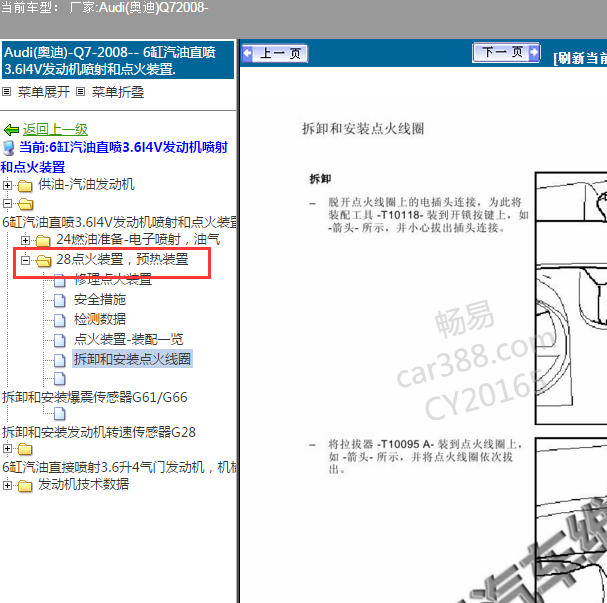This screenshot has width=607, height=603.
Task: Click the 28点火装置 open folder icon
Action: click(x=43, y=261)
